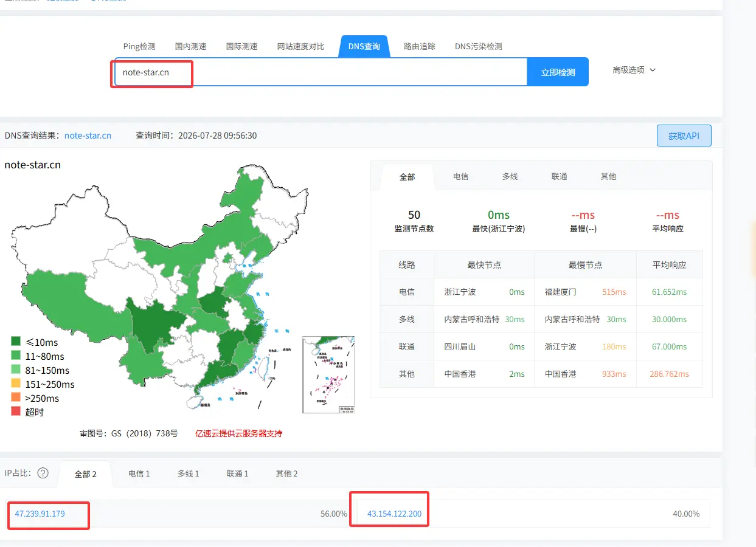Expand the 高级选项 dropdown
756x547 pixels.
(x=634, y=70)
